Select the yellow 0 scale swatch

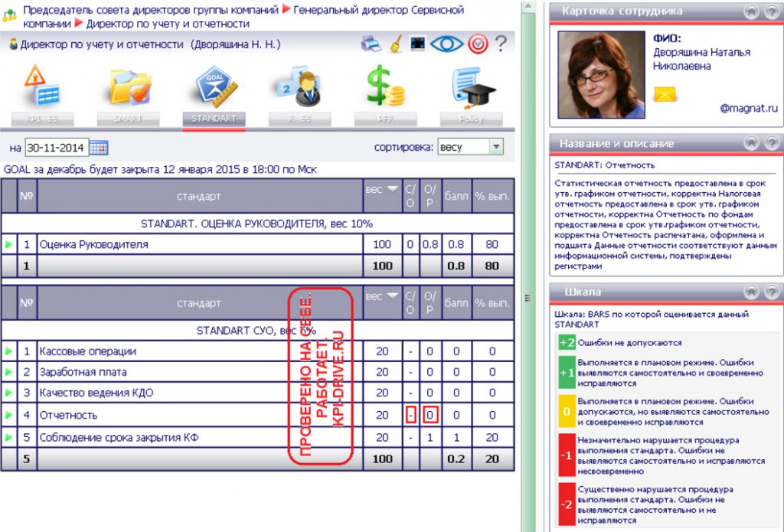pos(567,412)
